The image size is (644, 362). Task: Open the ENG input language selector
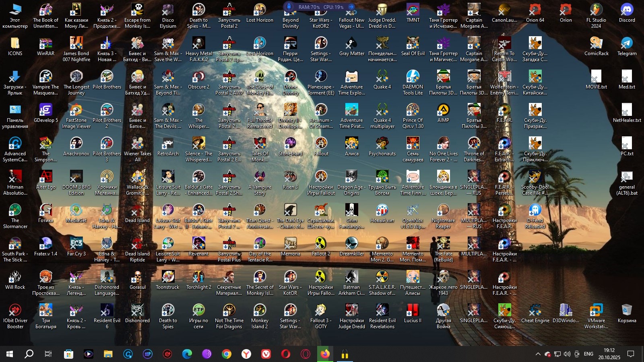coord(588,354)
